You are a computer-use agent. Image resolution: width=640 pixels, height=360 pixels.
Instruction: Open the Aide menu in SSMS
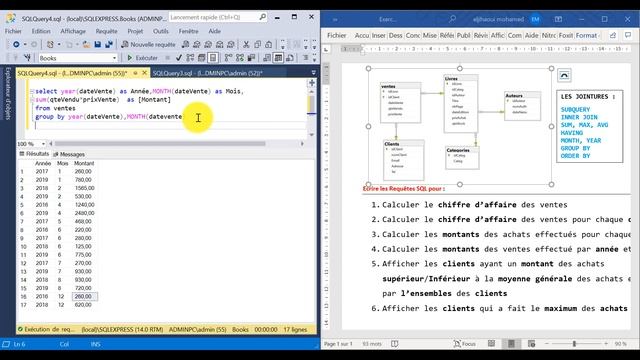click(x=215, y=31)
